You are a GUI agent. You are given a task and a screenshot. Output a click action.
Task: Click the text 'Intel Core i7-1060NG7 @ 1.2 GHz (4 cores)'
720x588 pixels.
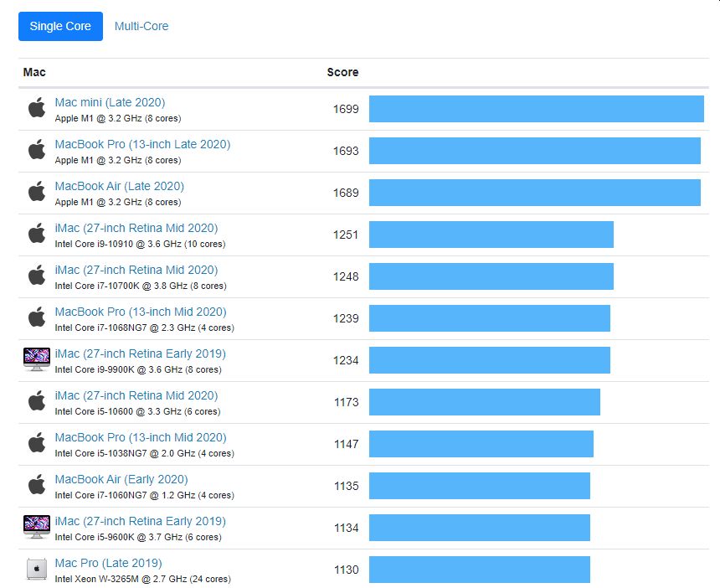pyautogui.click(x=145, y=495)
